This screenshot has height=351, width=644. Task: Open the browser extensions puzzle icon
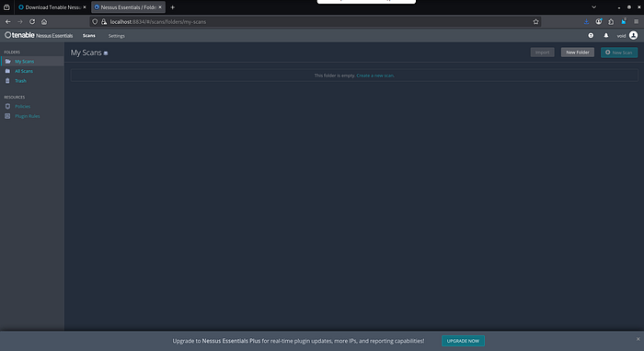pos(611,22)
